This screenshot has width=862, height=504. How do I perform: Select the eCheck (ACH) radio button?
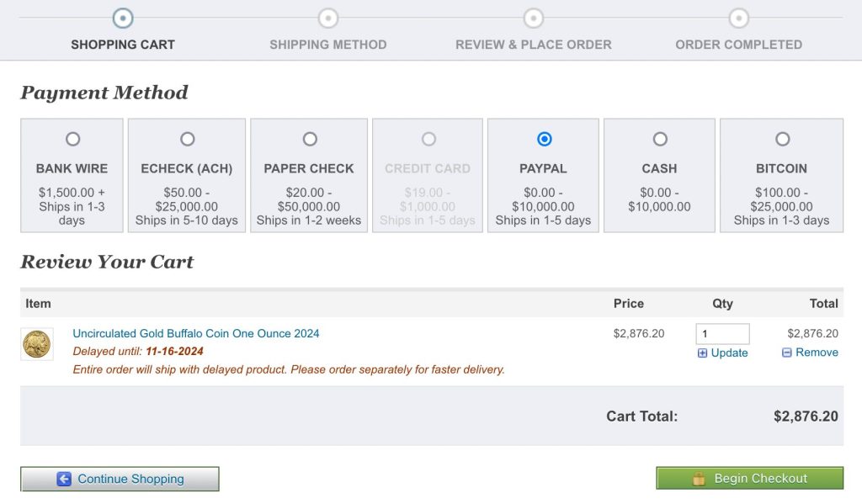point(187,139)
